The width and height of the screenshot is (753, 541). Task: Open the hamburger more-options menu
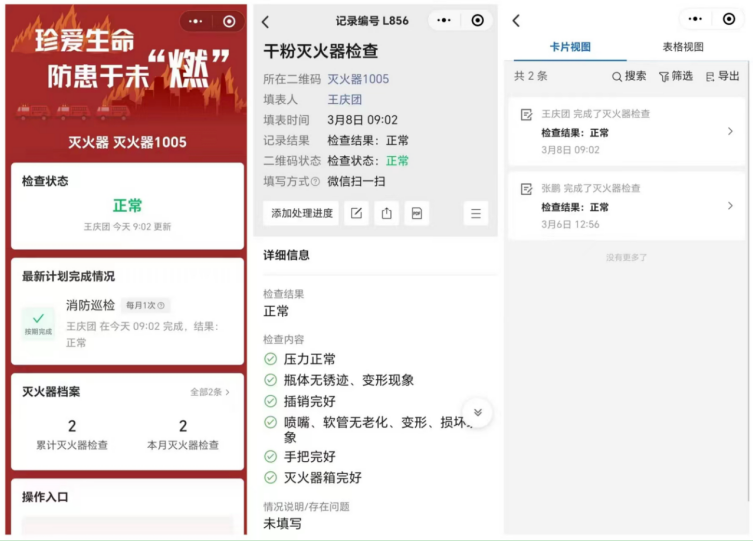click(475, 213)
